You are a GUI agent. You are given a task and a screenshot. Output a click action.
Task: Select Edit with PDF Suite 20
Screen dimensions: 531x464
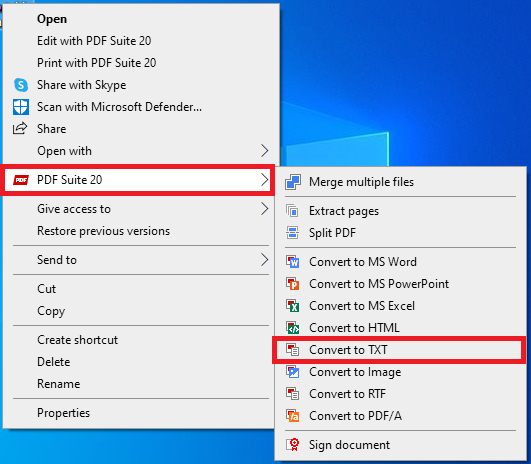94,41
